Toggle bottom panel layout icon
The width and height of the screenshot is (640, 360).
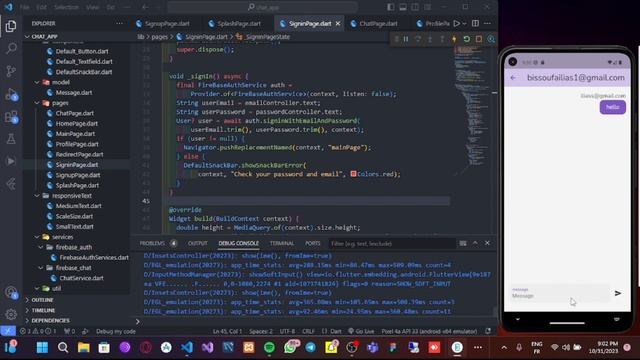403,7
